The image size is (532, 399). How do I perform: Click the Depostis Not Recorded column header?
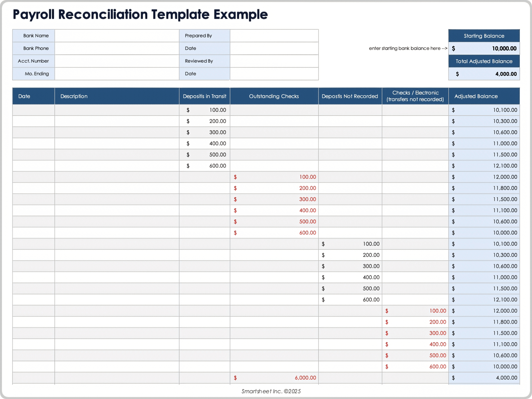[x=350, y=96]
